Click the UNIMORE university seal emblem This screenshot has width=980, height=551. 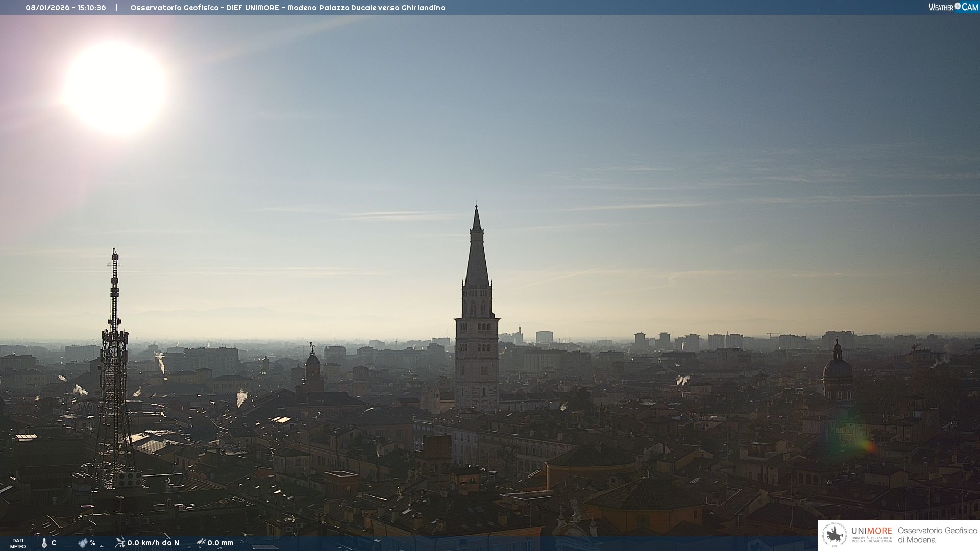[835, 535]
